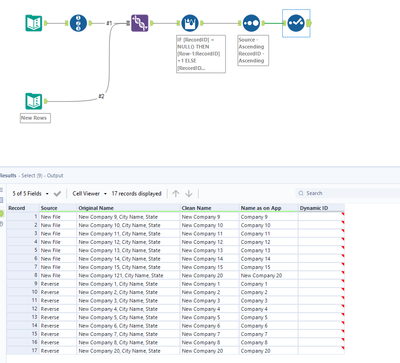Select the New Rows input tool

pos(34,101)
